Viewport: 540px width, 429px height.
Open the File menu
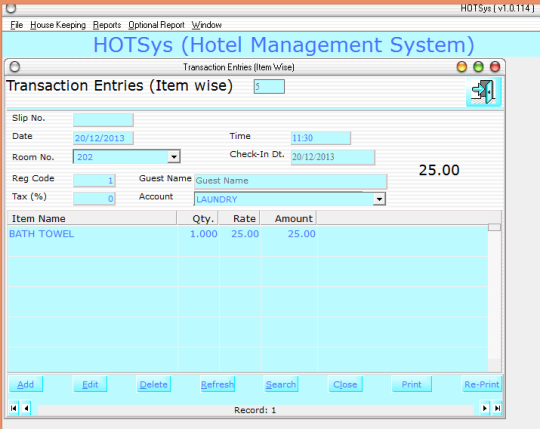(x=17, y=25)
